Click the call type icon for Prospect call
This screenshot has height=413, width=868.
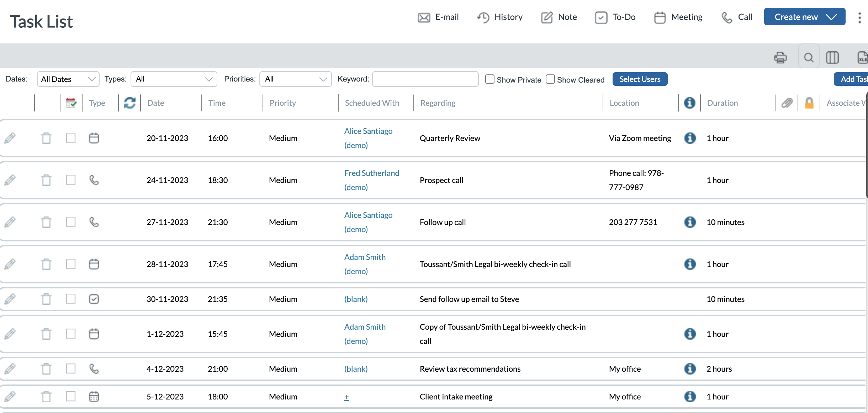[94, 180]
